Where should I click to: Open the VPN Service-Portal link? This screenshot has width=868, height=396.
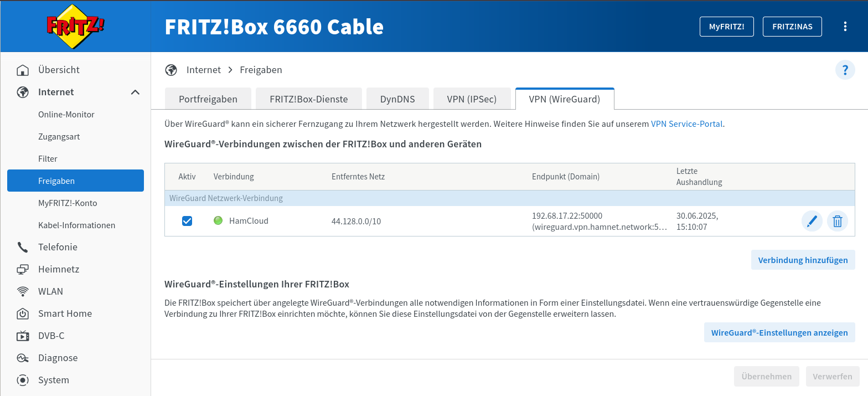(x=686, y=124)
